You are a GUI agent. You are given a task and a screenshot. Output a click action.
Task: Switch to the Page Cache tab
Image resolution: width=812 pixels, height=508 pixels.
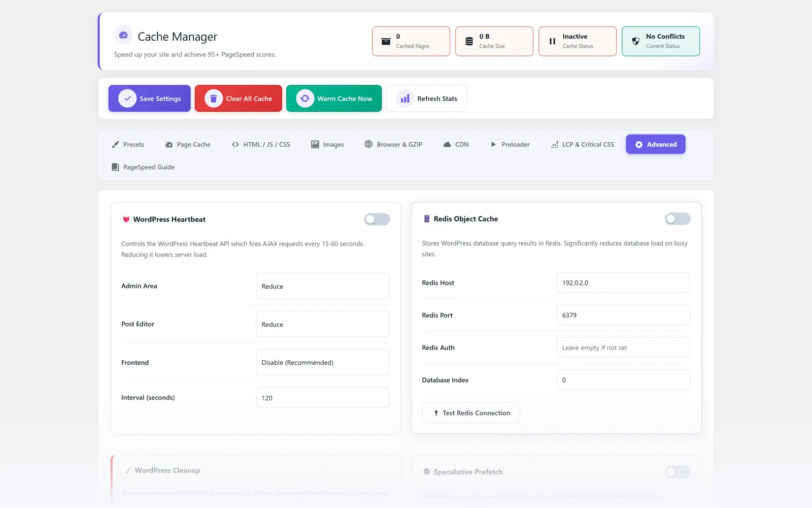tap(188, 144)
